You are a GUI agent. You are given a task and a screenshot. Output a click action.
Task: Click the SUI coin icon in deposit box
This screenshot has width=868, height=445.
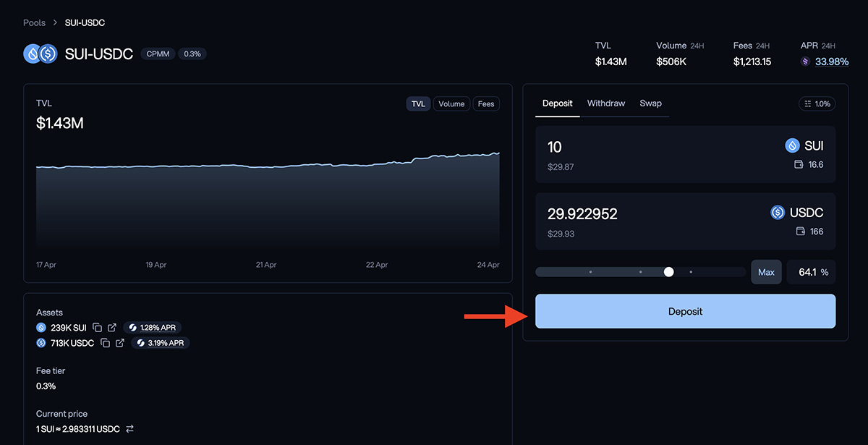792,145
